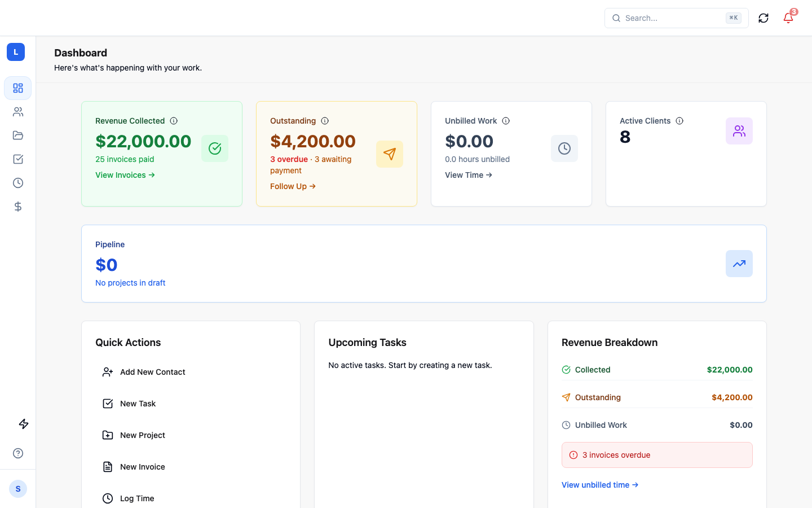Open notifications via the bell with badge 3

788,17
